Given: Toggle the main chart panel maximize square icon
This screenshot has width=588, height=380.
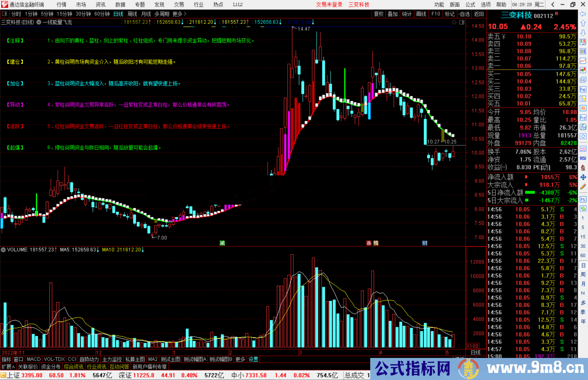Looking at the screenshot, I should [462, 22].
